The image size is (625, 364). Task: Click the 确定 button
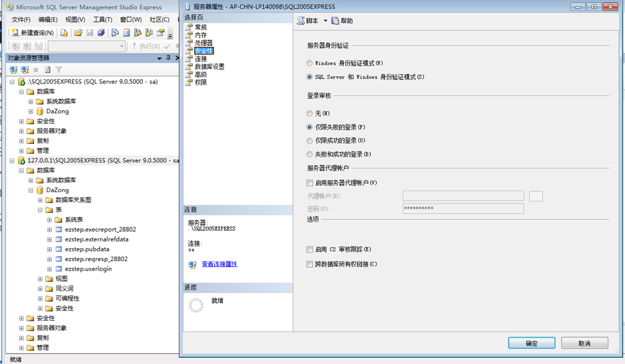tap(532, 343)
